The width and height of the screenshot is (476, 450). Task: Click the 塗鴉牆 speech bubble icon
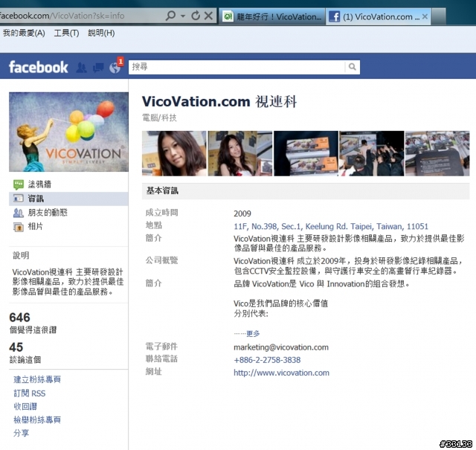tap(19, 184)
